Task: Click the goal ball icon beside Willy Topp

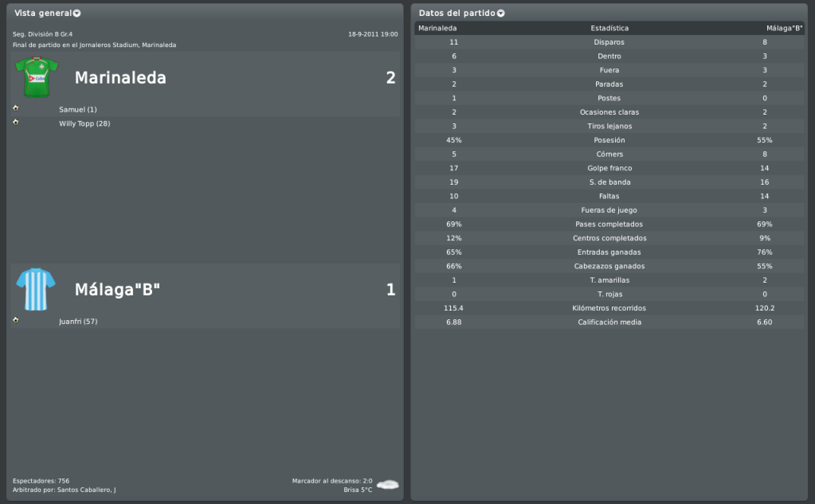Action: [16, 122]
